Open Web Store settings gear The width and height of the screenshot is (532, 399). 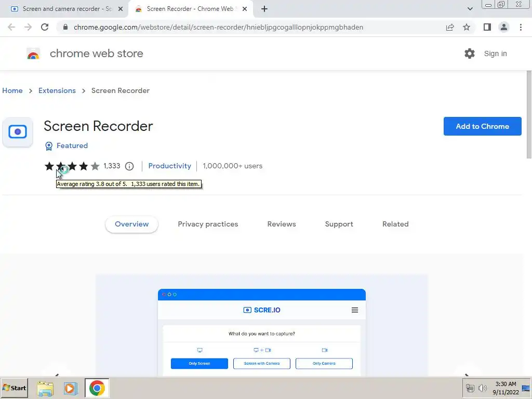tap(470, 54)
